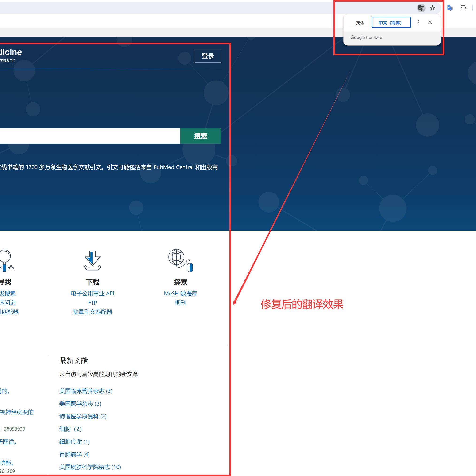
Task: Switch to 英语 tab in translate popup
Action: point(360,23)
